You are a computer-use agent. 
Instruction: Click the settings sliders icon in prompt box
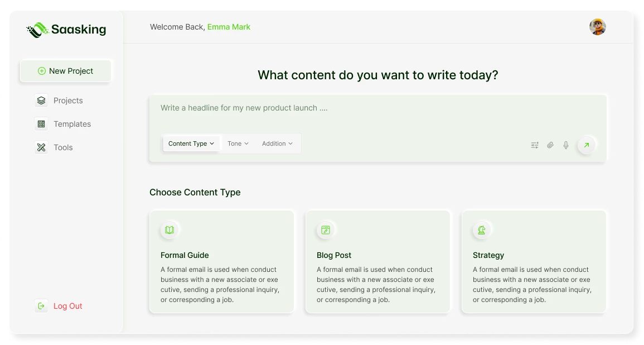pos(535,145)
